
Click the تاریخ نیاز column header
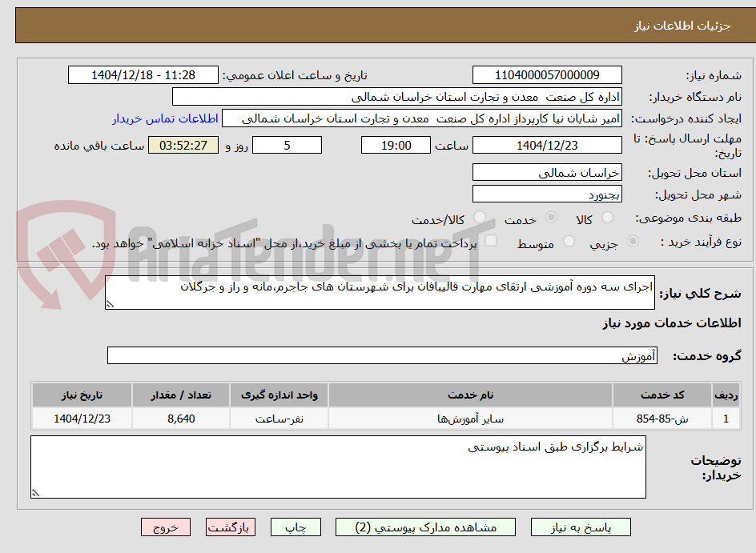point(82,395)
